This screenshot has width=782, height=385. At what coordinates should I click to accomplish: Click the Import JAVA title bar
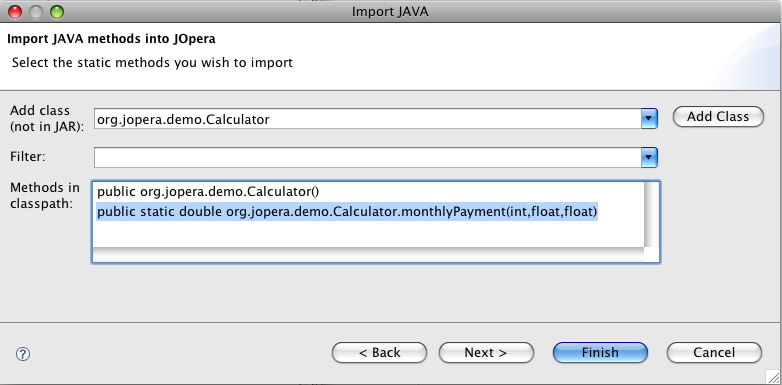point(390,11)
